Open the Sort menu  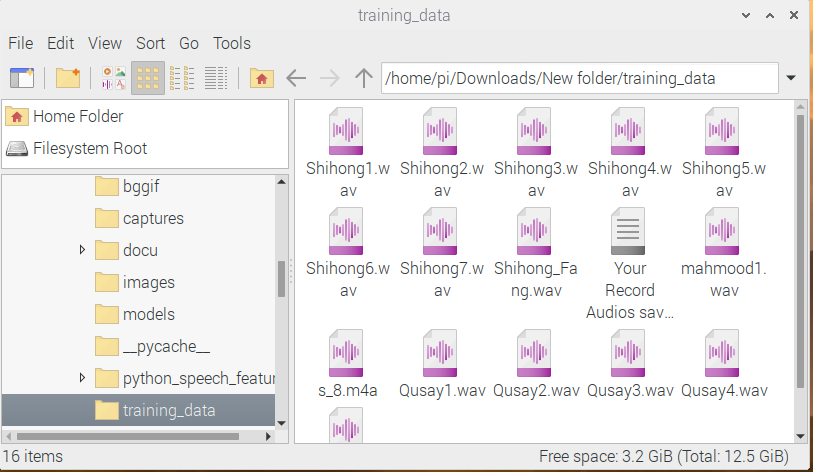[x=150, y=43]
